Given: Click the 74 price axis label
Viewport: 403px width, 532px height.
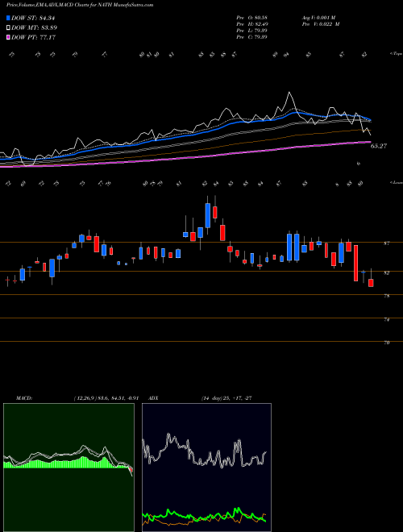Looking at the screenshot, I should (387, 320).
